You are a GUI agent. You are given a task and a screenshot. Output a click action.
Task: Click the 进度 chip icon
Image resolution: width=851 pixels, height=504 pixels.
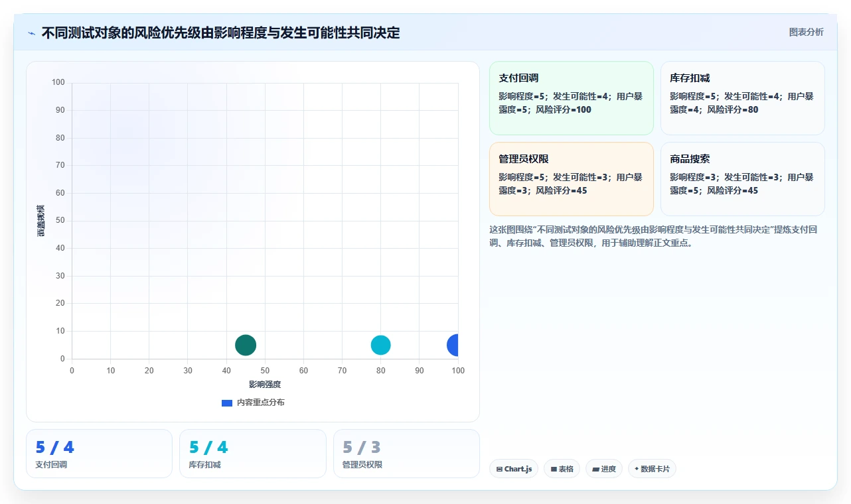pos(596,470)
